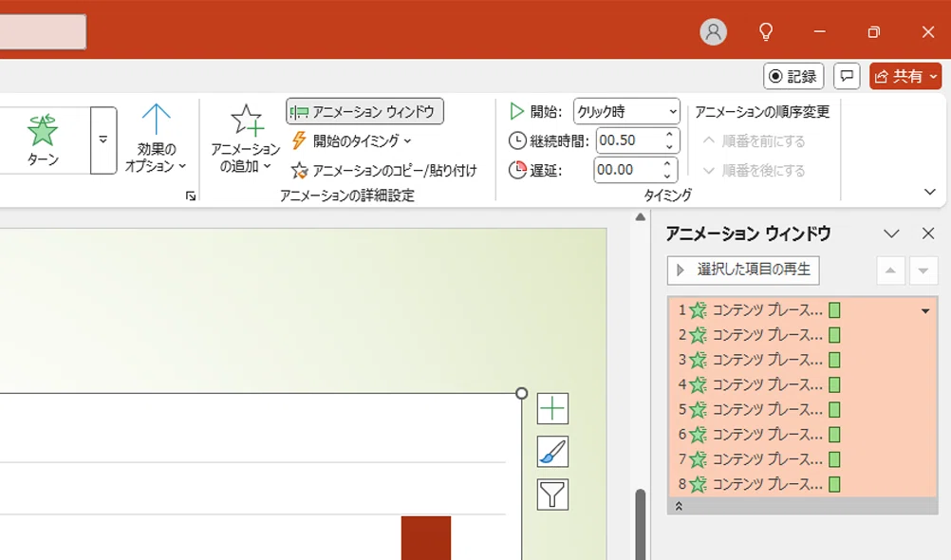Restore down the PowerPoint window
The height and width of the screenshot is (560, 951).
[x=873, y=31]
